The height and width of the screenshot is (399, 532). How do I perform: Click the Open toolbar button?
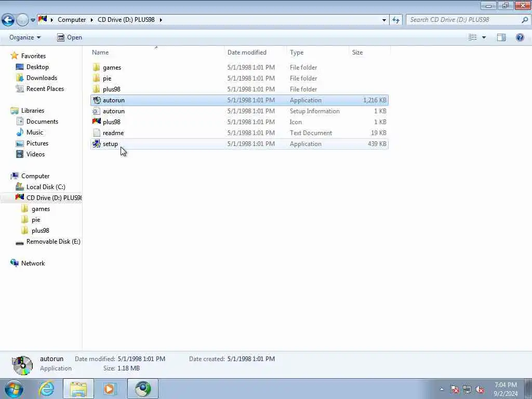tap(70, 37)
